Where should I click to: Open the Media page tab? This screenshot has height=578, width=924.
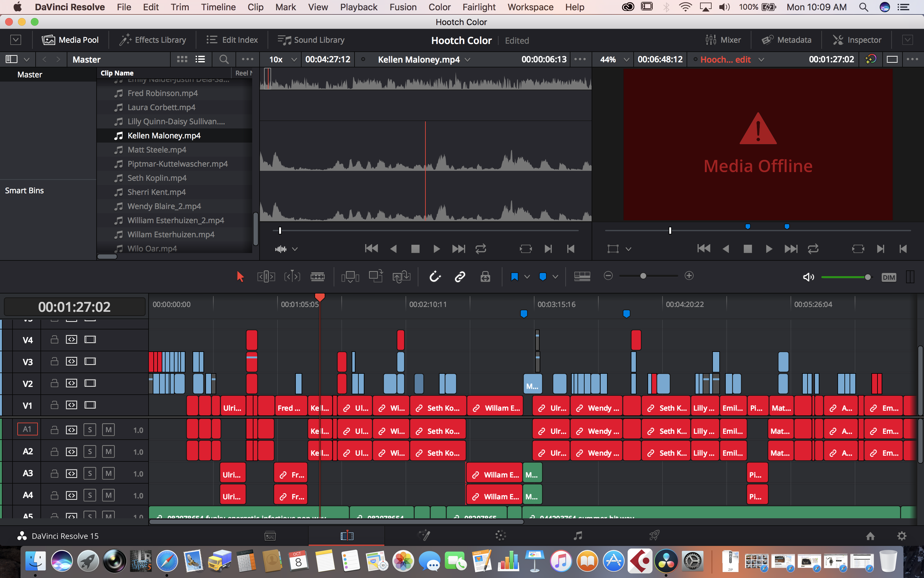[270, 536]
